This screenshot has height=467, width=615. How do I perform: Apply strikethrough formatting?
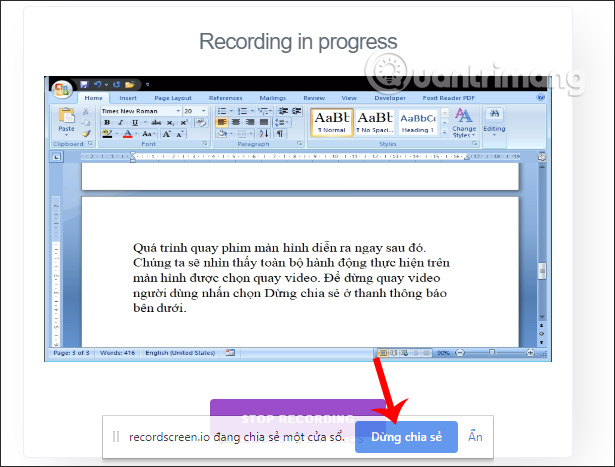coord(156,122)
